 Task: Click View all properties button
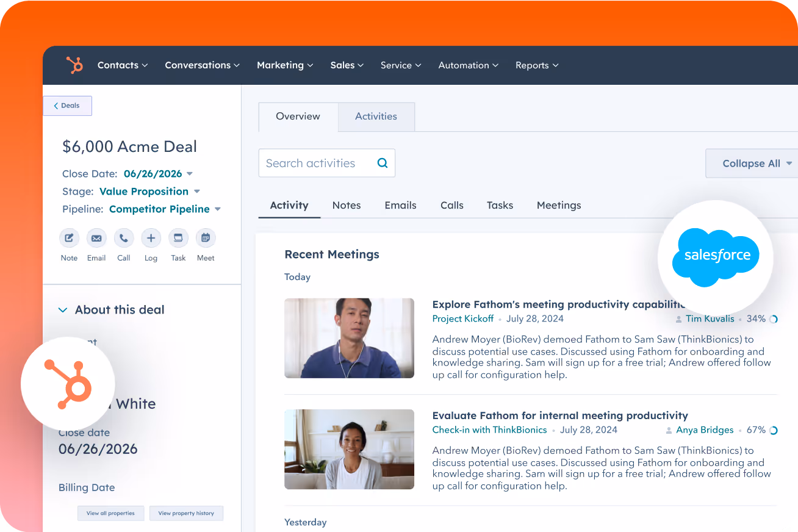tap(110, 513)
